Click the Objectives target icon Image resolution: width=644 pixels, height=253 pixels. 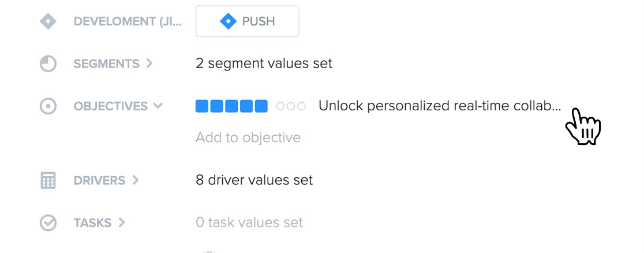click(48, 106)
